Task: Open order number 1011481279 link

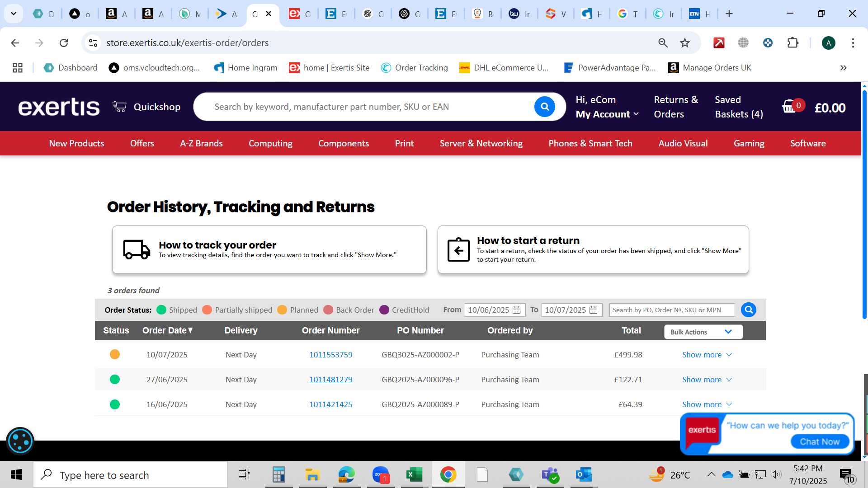Action: 330,380
